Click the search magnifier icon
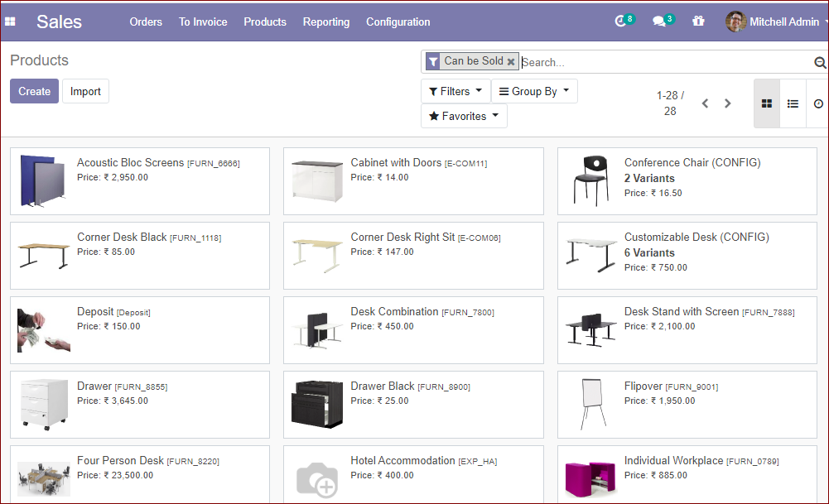Screen dimensions: 829x504 [820, 62]
